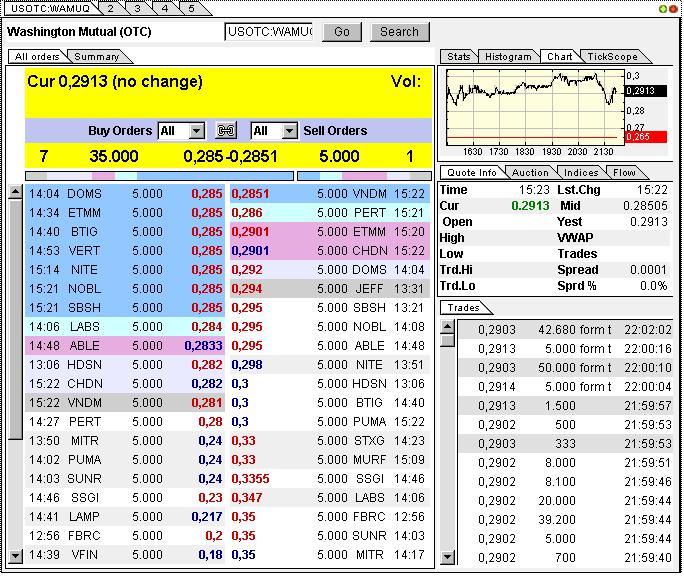Switch to window tab 2
This screenshot has height=577, width=684.
(x=111, y=8)
